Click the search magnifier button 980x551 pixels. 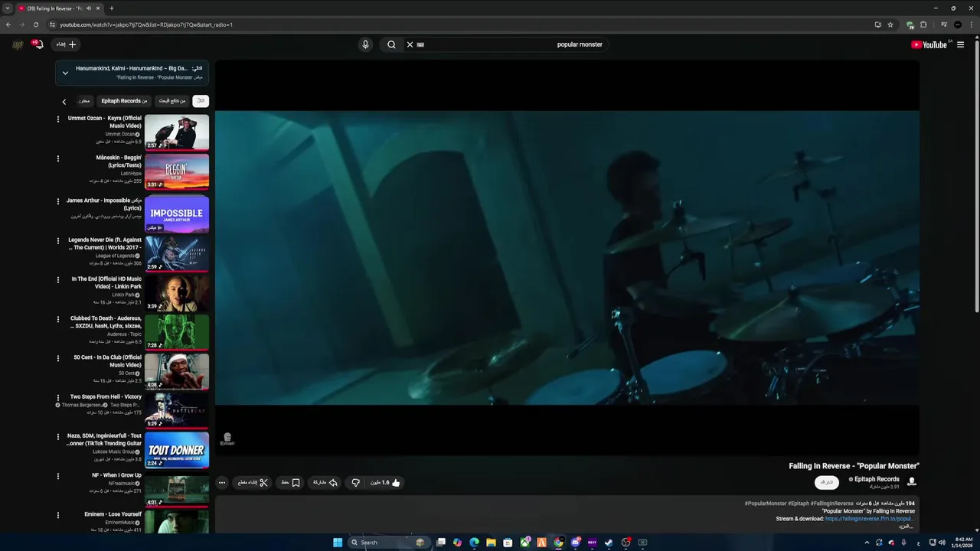pyautogui.click(x=391, y=44)
